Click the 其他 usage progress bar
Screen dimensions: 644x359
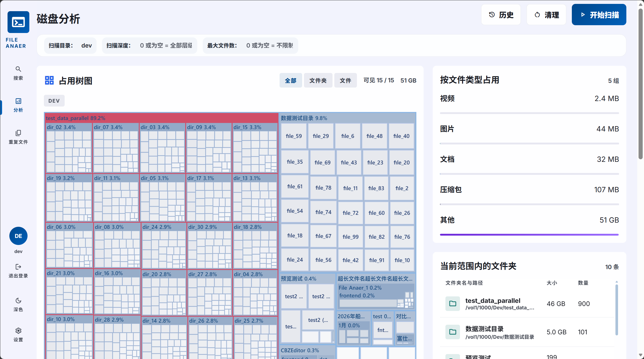529,235
